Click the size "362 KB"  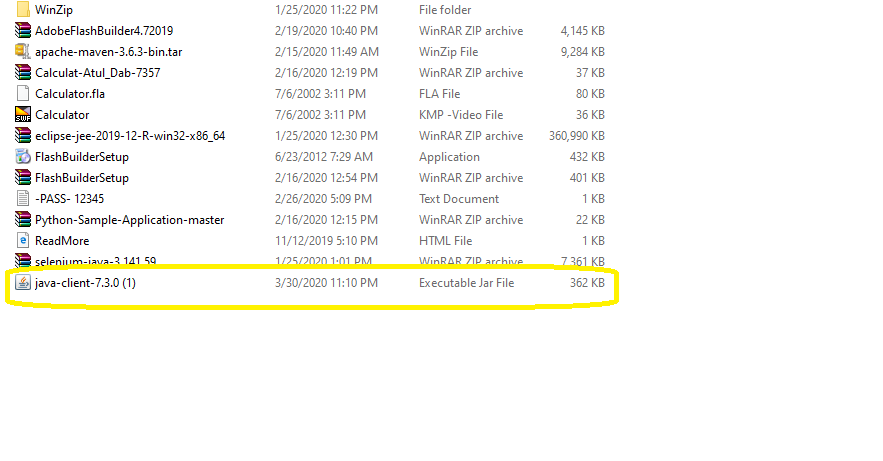tap(587, 283)
